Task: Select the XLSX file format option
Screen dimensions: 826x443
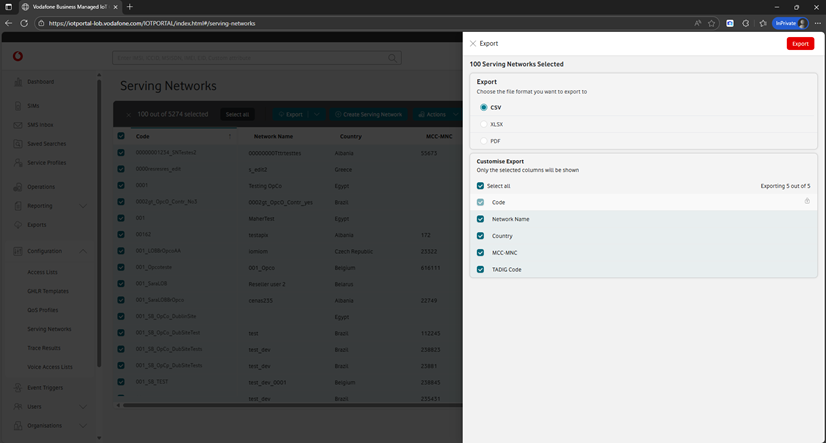Action: [x=484, y=124]
